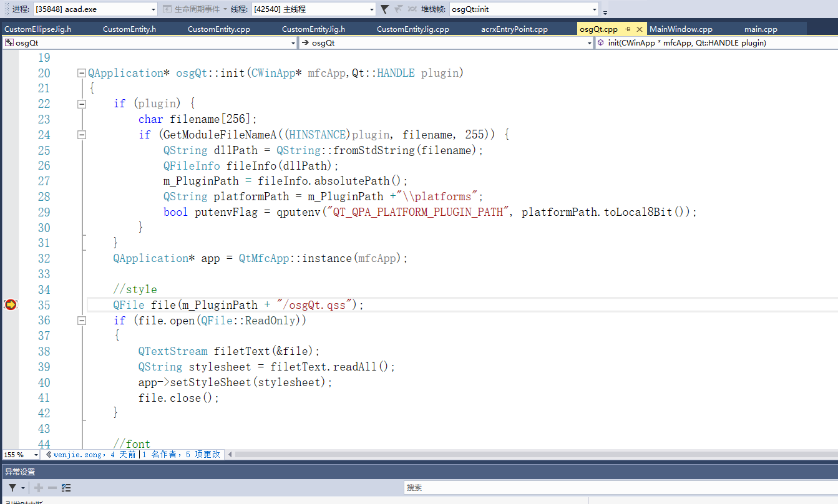Click the pin icon on osgQt.cpp tab
838x504 pixels.
point(628,29)
